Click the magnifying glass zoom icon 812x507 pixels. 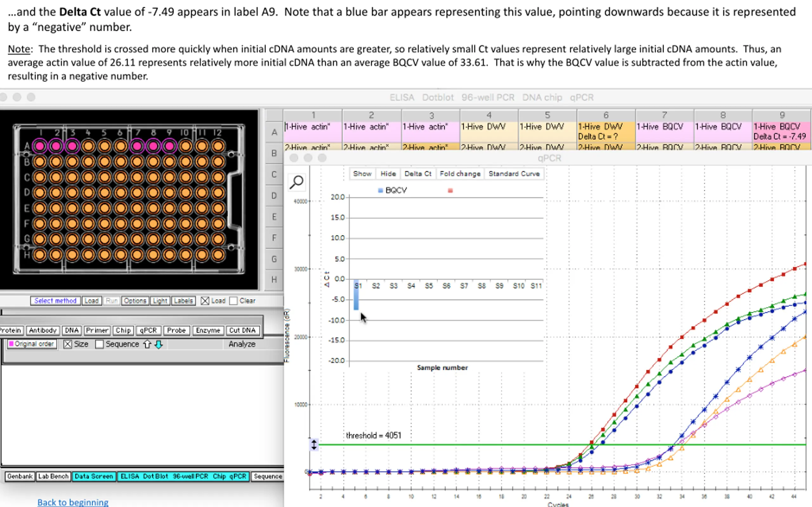297,182
